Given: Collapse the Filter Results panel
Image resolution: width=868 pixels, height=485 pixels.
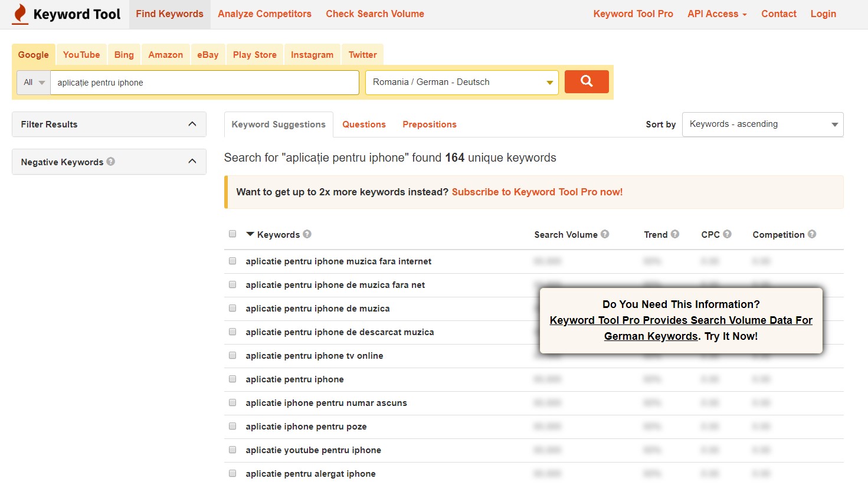Looking at the screenshot, I should pos(192,124).
